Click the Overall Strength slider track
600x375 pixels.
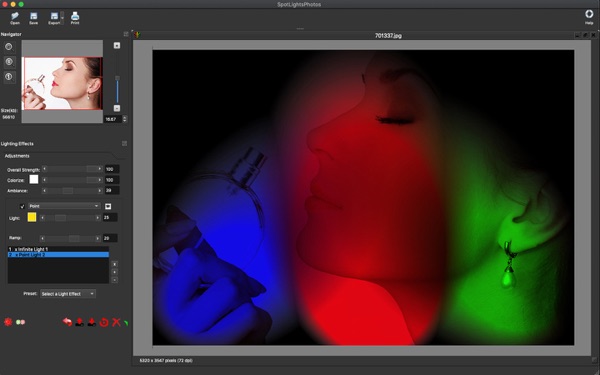pos(72,169)
